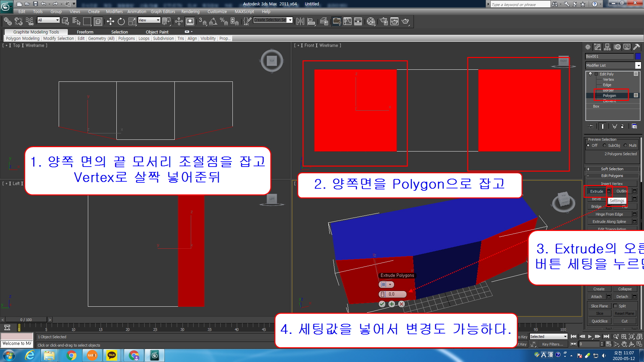This screenshot has height=362, width=644.
Task: Toggle the Edit Poly modifier lightbulb
Action: coord(591,74)
